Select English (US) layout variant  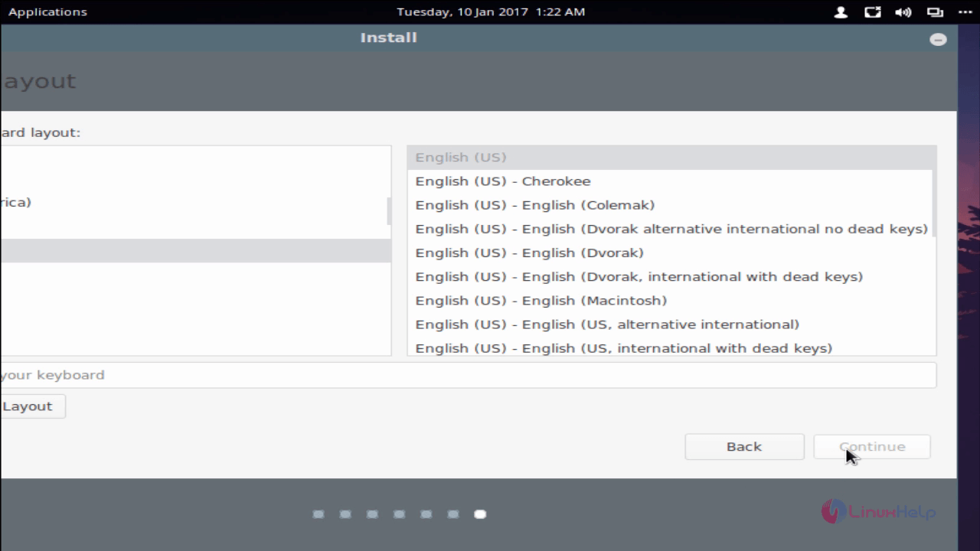(670, 157)
